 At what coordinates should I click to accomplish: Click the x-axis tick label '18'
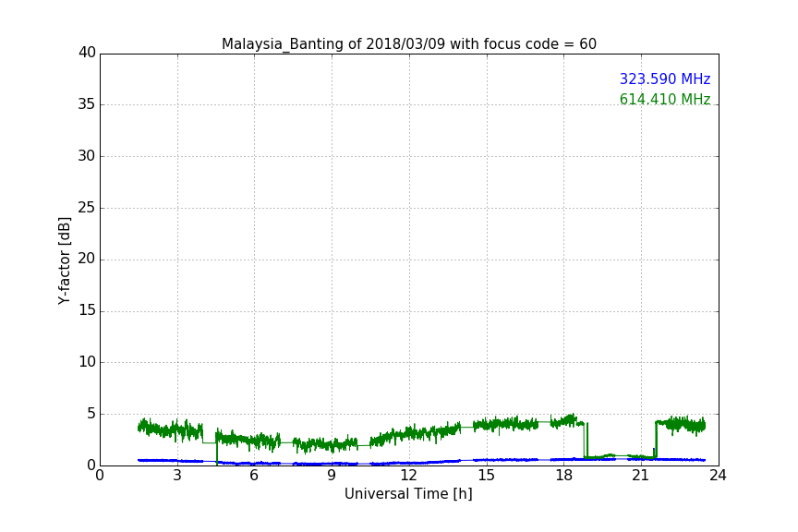[563, 476]
